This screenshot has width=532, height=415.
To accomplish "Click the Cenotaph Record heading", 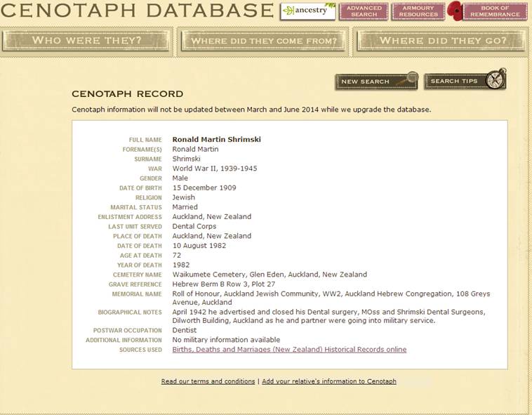I will tap(128, 94).
